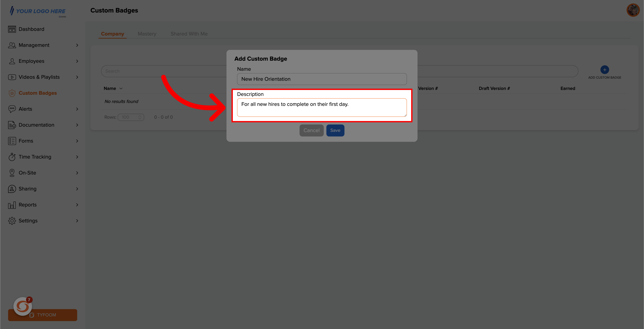Select Dashboard label in sidebar

32,29
